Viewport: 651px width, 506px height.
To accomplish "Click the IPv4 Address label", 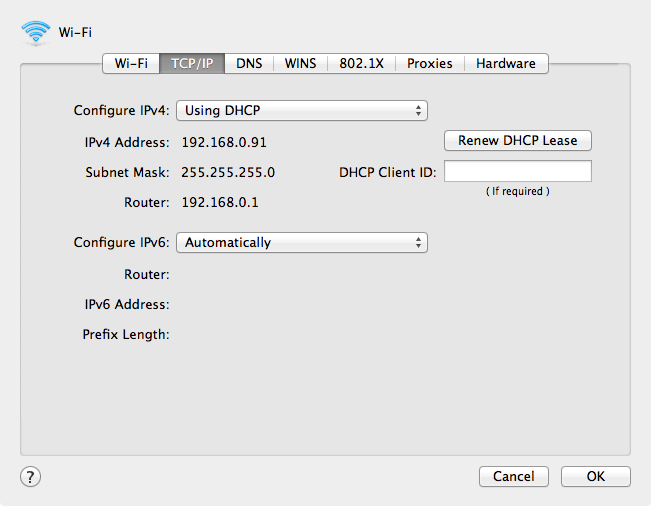I will pyautogui.click(x=127, y=142).
